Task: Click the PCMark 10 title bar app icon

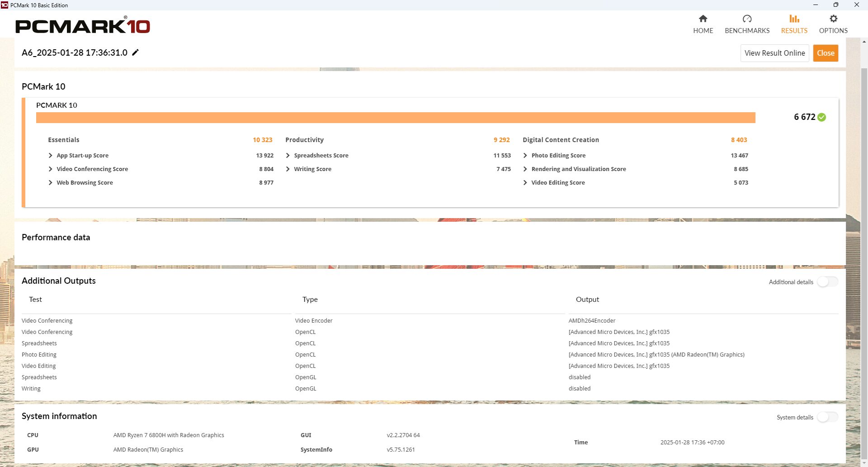Action: [x=5, y=5]
